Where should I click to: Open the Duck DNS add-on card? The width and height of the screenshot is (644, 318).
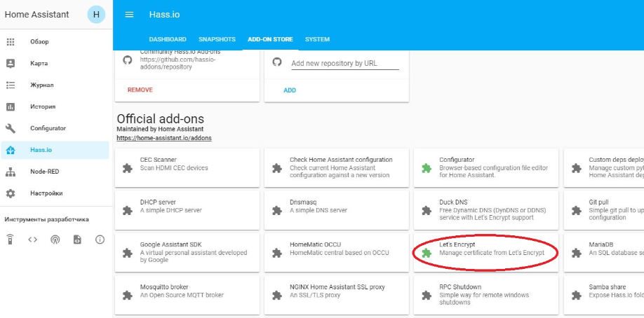click(x=486, y=210)
